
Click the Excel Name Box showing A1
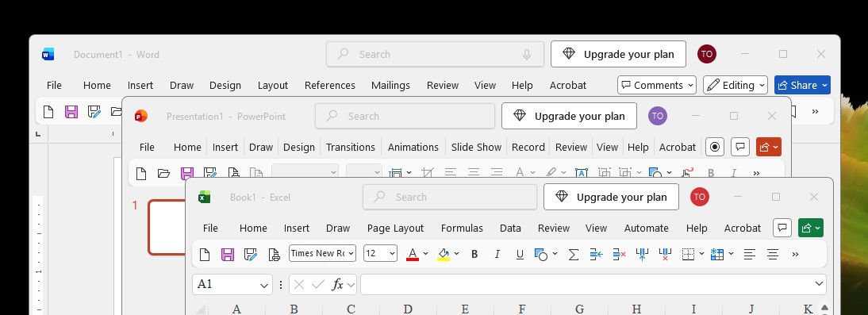[232, 285]
